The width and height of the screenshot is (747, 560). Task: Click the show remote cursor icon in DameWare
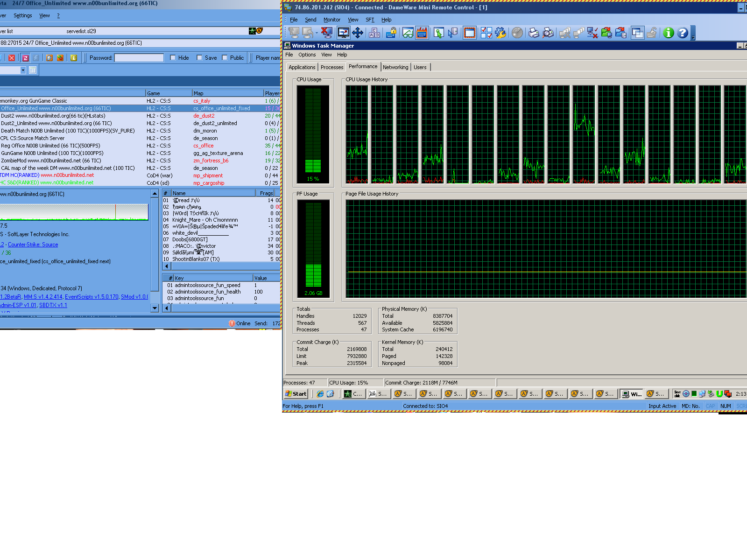point(438,33)
